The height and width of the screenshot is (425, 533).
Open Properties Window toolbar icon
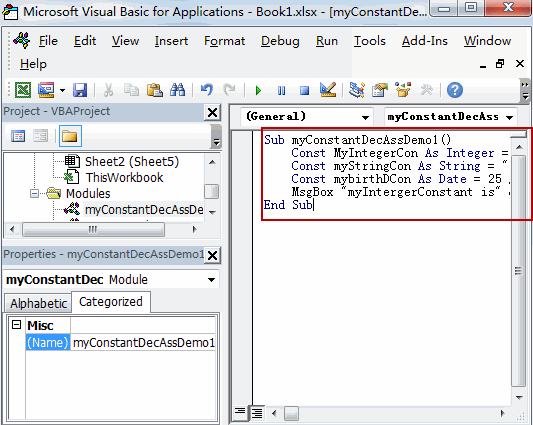tap(380, 90)
